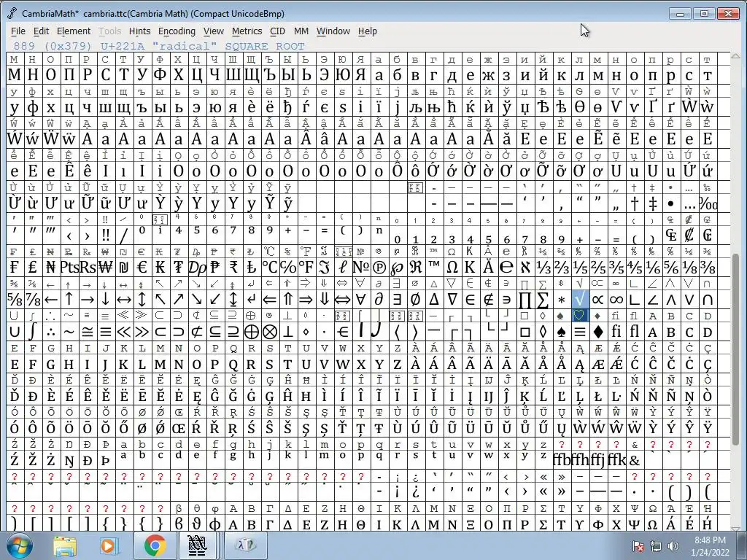747x560 pixels.
Task: Open the Element menu
Action: (74, 31)
